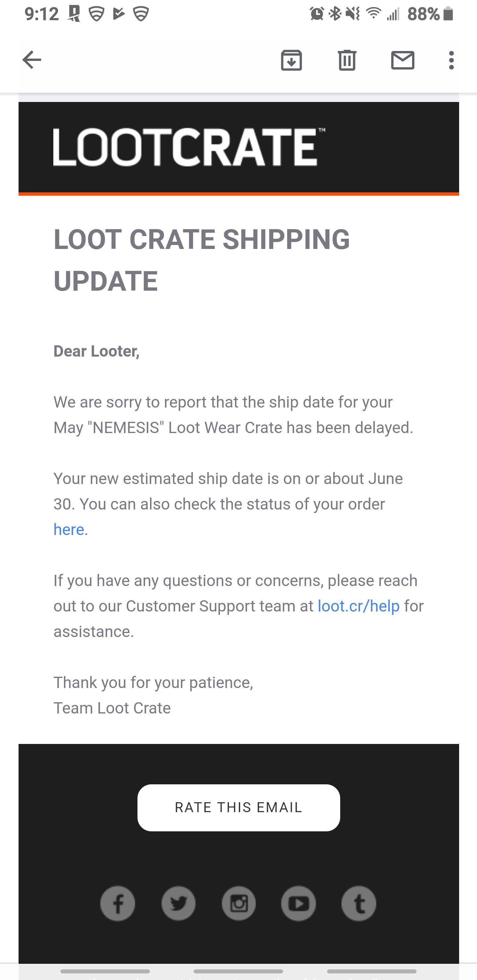The width and height of the screenshot is (477, 980).
Task: Open the three-dot overflow menu
Action: coord(451,60)
